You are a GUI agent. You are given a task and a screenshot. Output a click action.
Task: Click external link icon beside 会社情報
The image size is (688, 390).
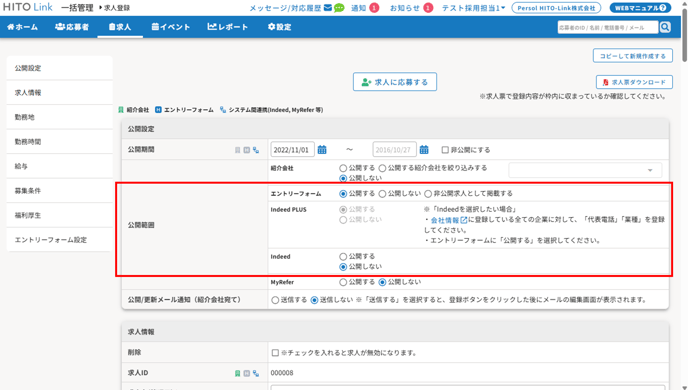click(464, 220)
